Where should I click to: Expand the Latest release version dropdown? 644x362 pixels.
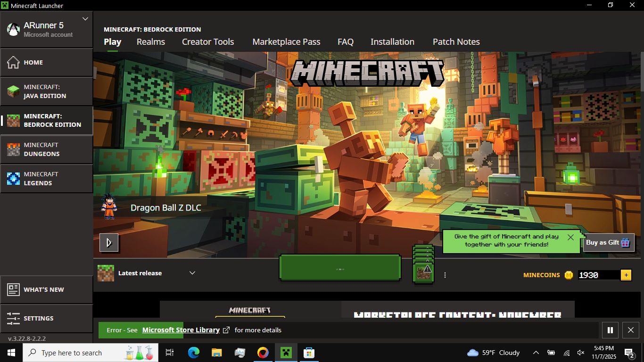click(x=192, y=273)
